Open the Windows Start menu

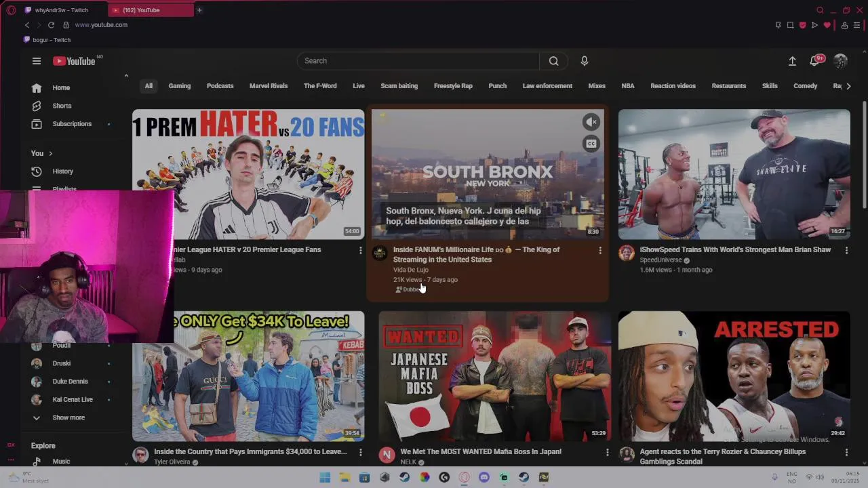click(x=325, y=477)
